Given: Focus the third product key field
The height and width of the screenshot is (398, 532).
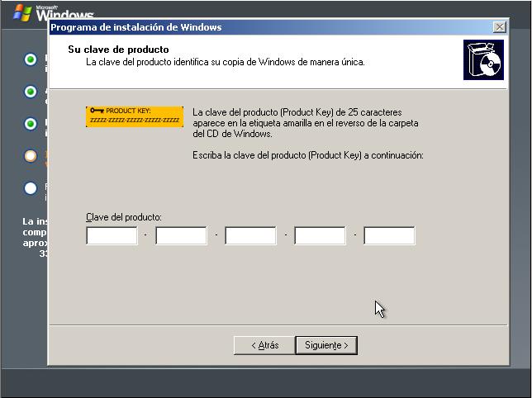Looking at the screenshot, I should pyautogui.click(x=250, y=236).
